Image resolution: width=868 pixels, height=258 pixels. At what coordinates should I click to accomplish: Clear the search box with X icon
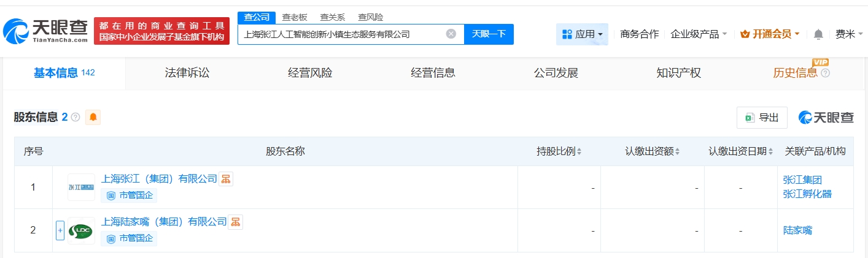click(451, 34)
